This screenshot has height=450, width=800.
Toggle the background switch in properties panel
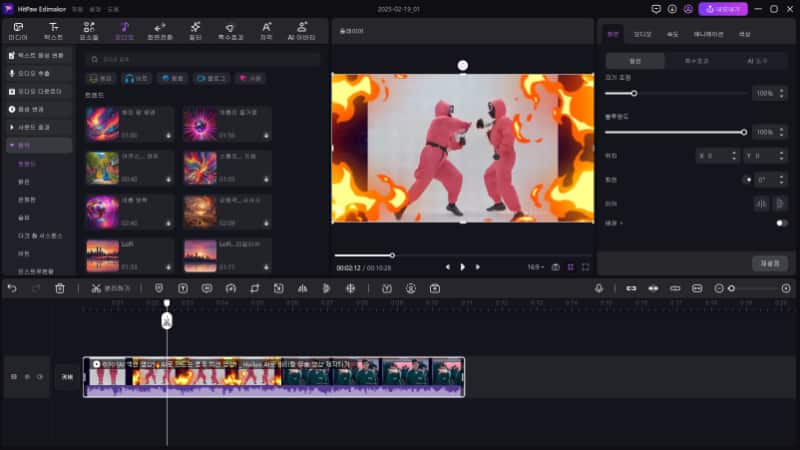(781, 223)
